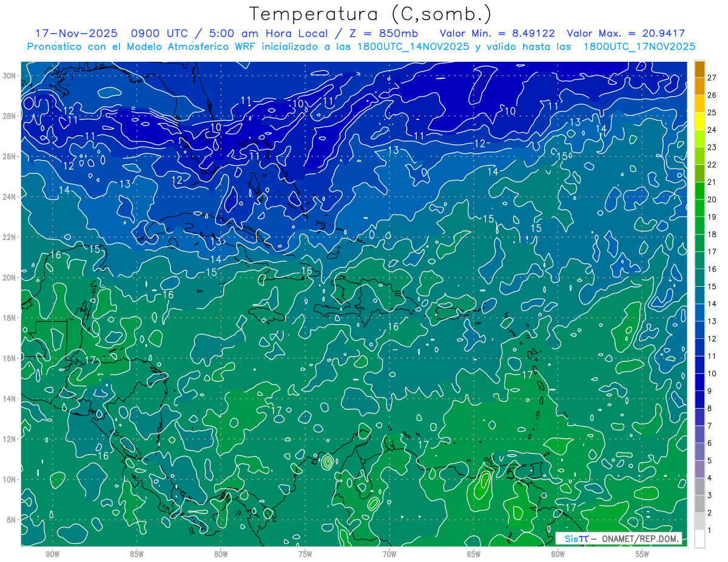The image size is (728, 562).
Task: Click the '14N' latitude axis label
Action: [x=10, y=399]
